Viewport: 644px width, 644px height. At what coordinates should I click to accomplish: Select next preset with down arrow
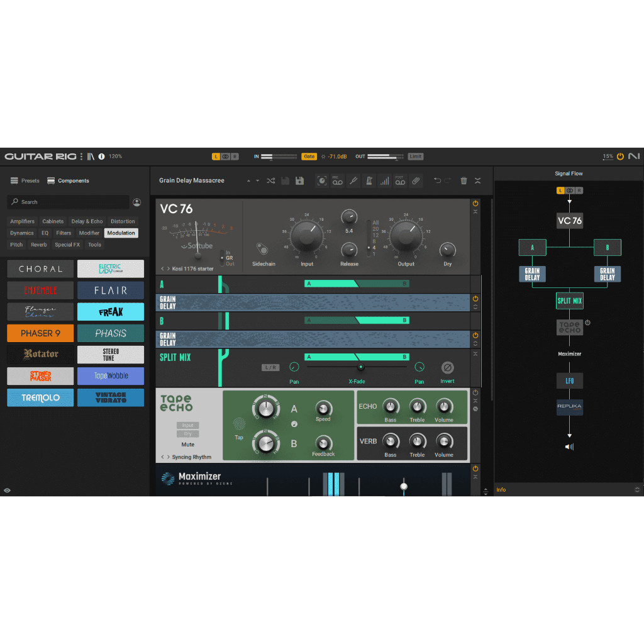[x=257, y=180]
